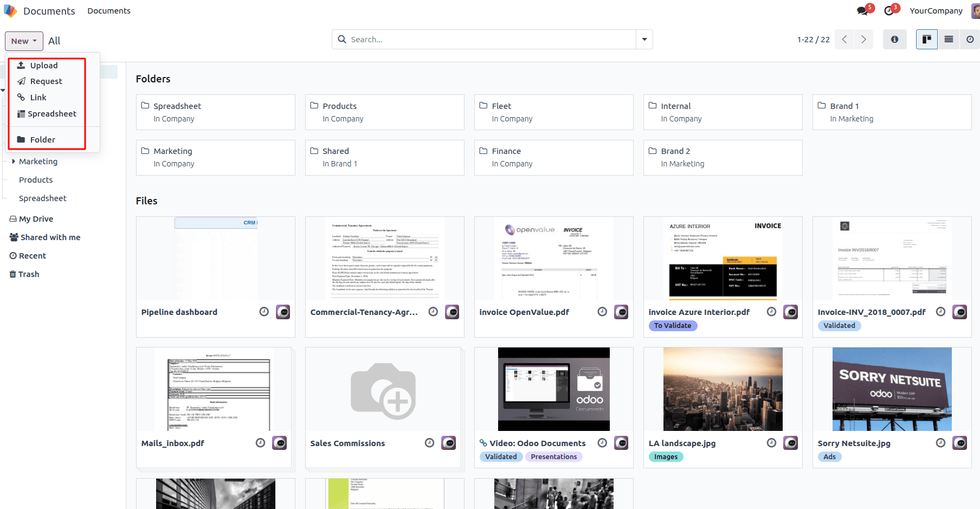Screen dimensions: 980x509
Task: Preview invoice OpenValue.pdf thumbnail
Action: click(554, 259)
